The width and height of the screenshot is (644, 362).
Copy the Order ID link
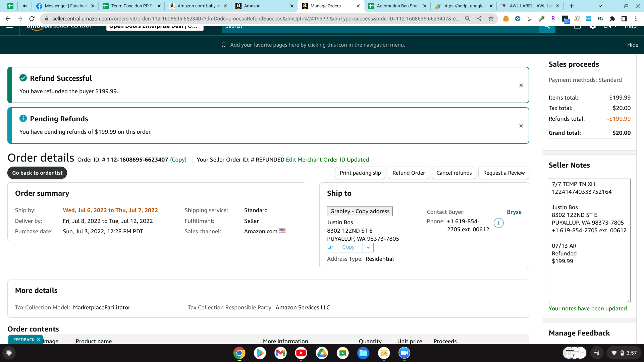178,160
